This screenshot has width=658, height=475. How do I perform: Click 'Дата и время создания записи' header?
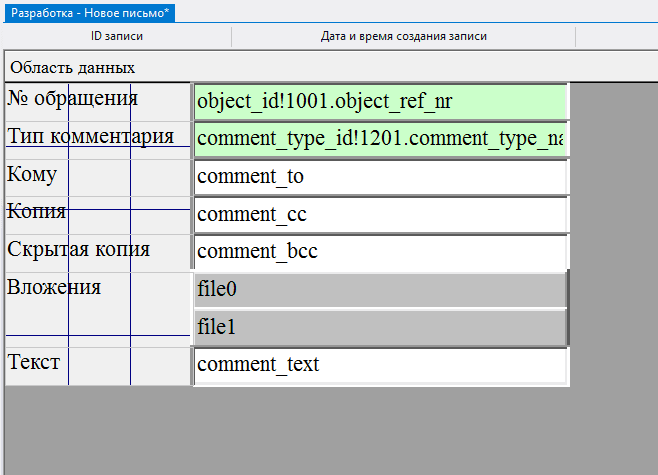[403, 36]
